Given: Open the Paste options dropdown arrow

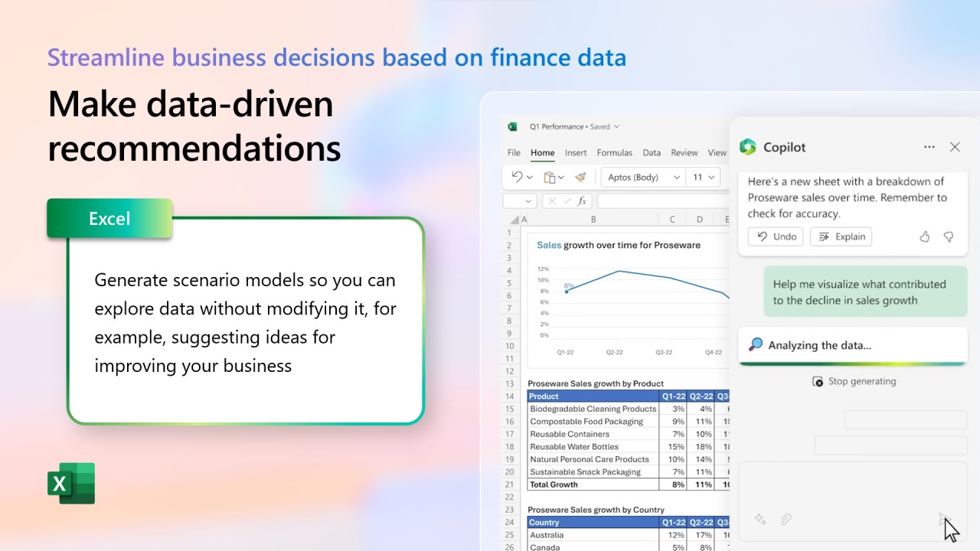Looking at the screenshot, I should click(561, 178).
